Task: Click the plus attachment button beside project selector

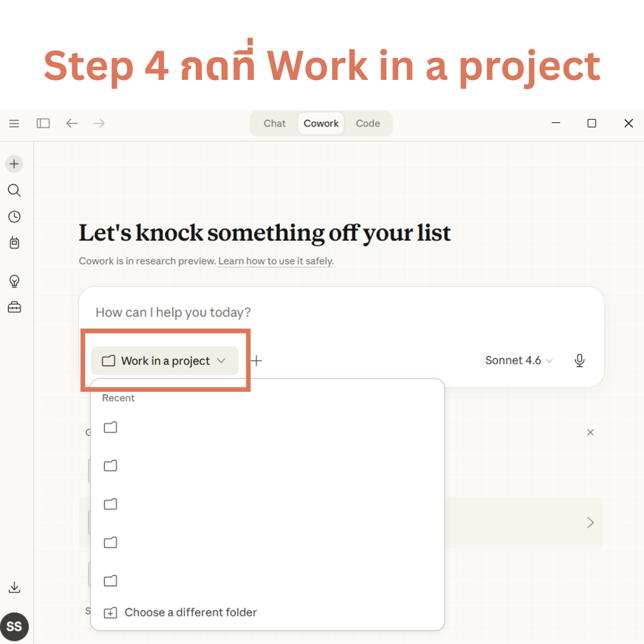Action: click(256, 361)
